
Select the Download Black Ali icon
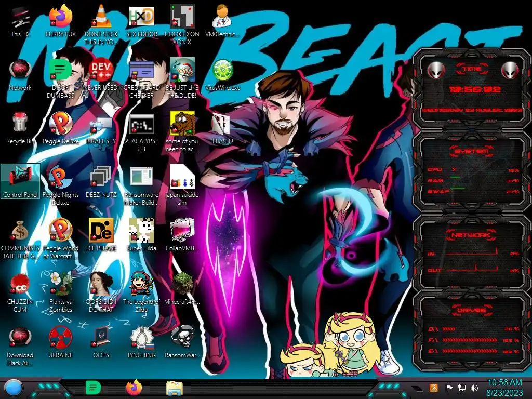pos(20,347)
